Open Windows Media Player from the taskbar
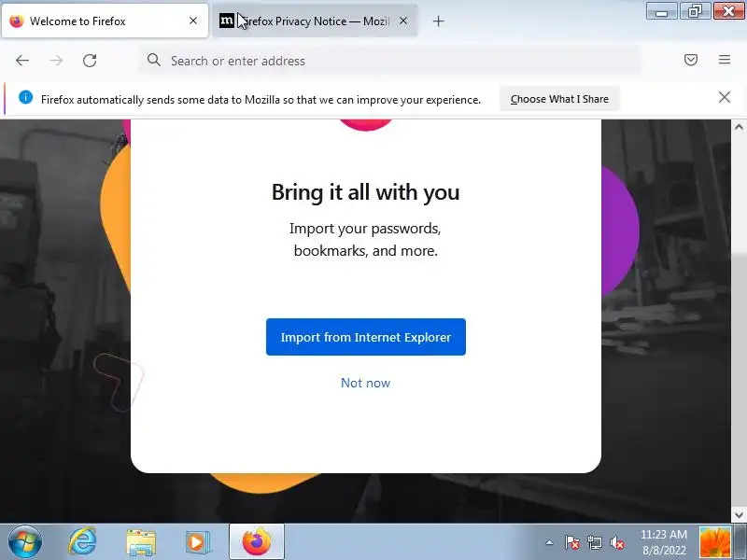 point(197,542)
